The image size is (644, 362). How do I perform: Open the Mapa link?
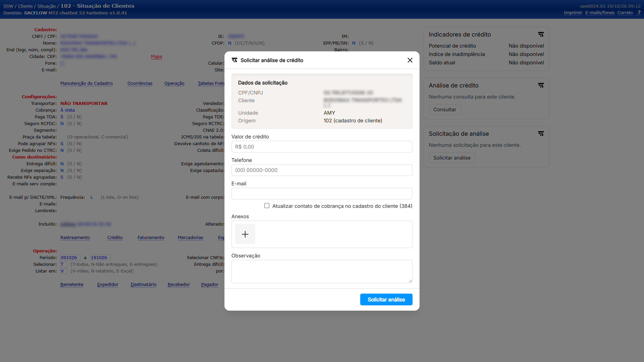(x=156, y=57)
